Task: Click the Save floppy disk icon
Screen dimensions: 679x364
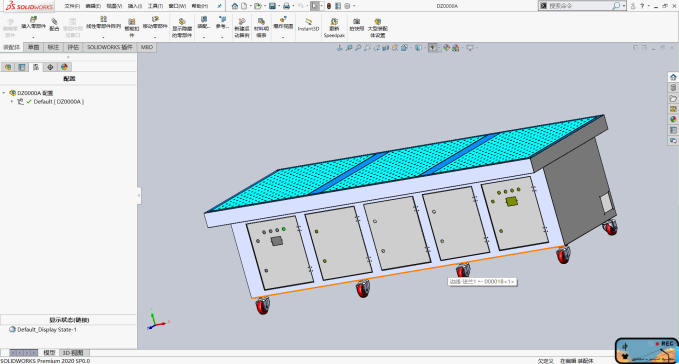Action: (272, 6)
